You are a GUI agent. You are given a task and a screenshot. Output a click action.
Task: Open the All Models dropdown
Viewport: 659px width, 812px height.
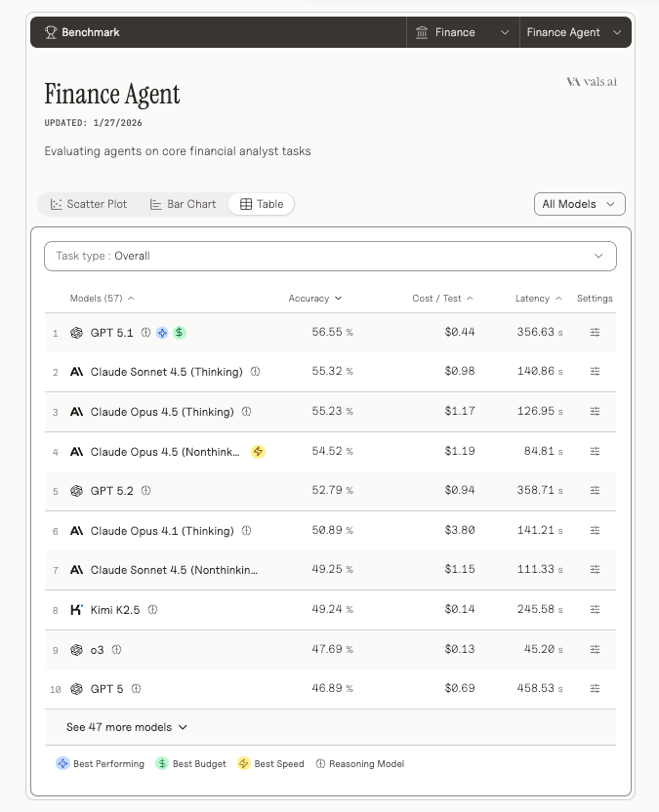[x=579, y=204]
